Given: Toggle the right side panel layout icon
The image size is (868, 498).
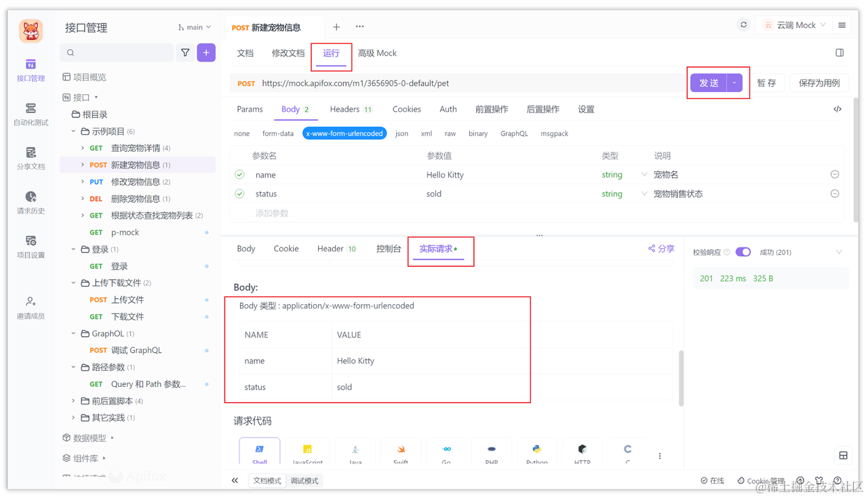Looking at the screenshot, I should (x=840, y=53).
